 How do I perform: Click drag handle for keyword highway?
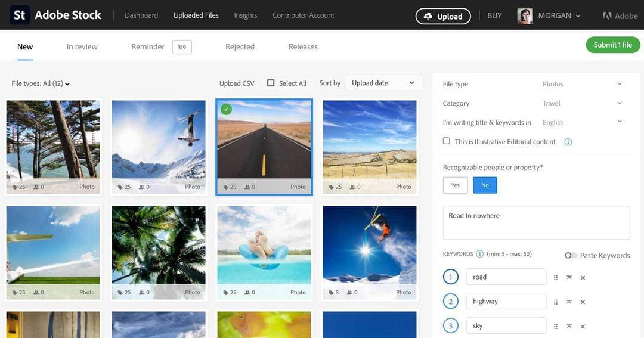[x=556, y=302]
